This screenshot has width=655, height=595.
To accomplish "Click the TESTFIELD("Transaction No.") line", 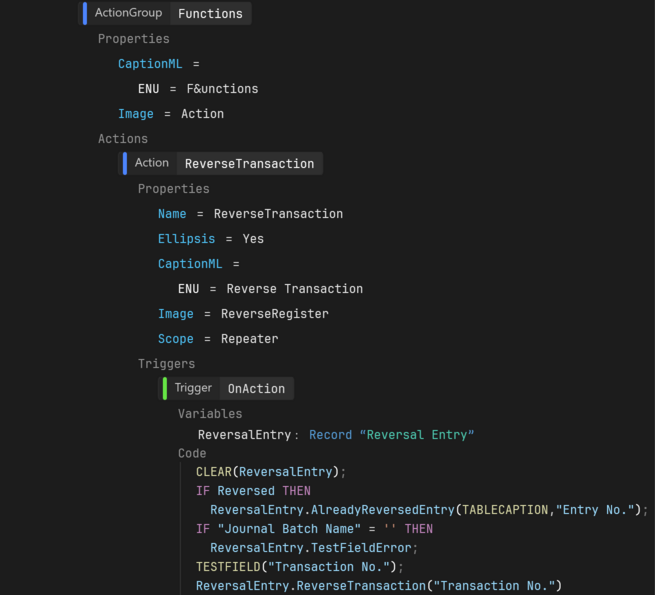I will tap(300, 567).
